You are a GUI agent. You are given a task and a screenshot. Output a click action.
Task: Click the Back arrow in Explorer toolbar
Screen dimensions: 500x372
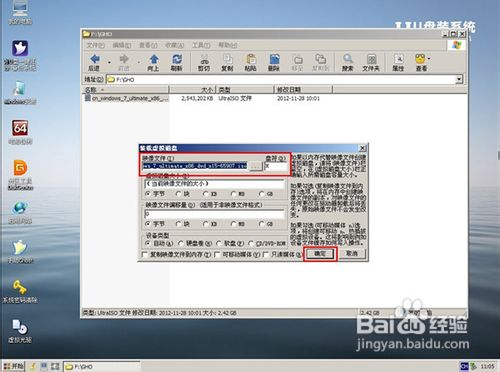coord(95,59)
